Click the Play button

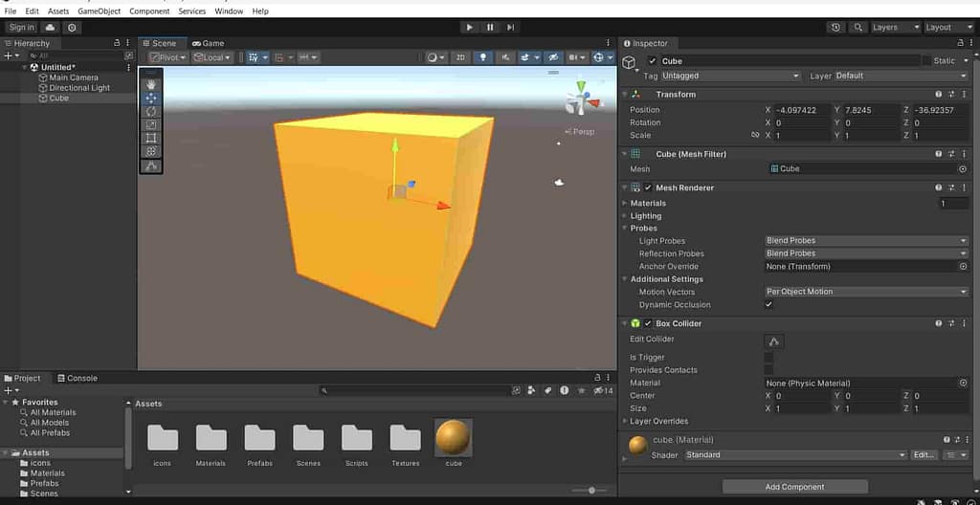(x=469, y=28)
